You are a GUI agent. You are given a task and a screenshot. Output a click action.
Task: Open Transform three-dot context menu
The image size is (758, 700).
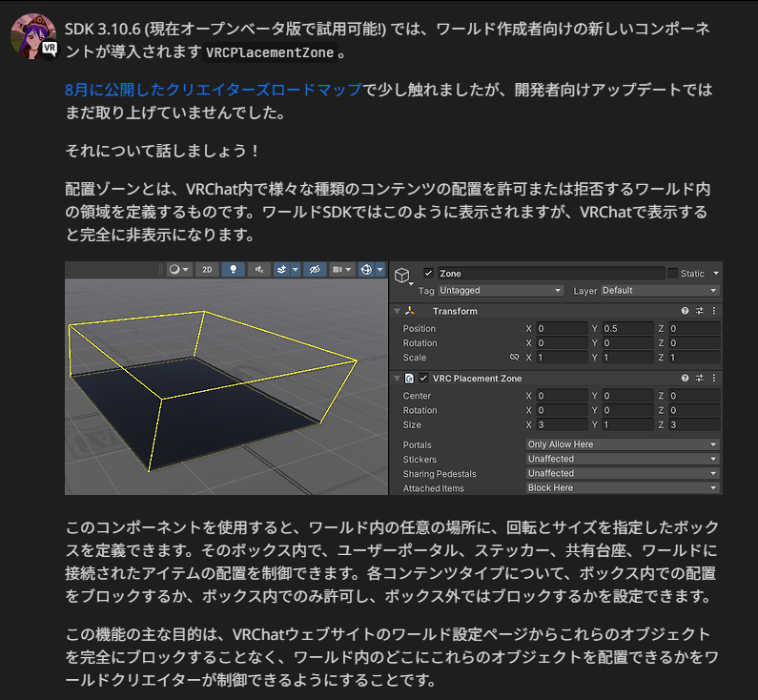(x=714, y=311)
